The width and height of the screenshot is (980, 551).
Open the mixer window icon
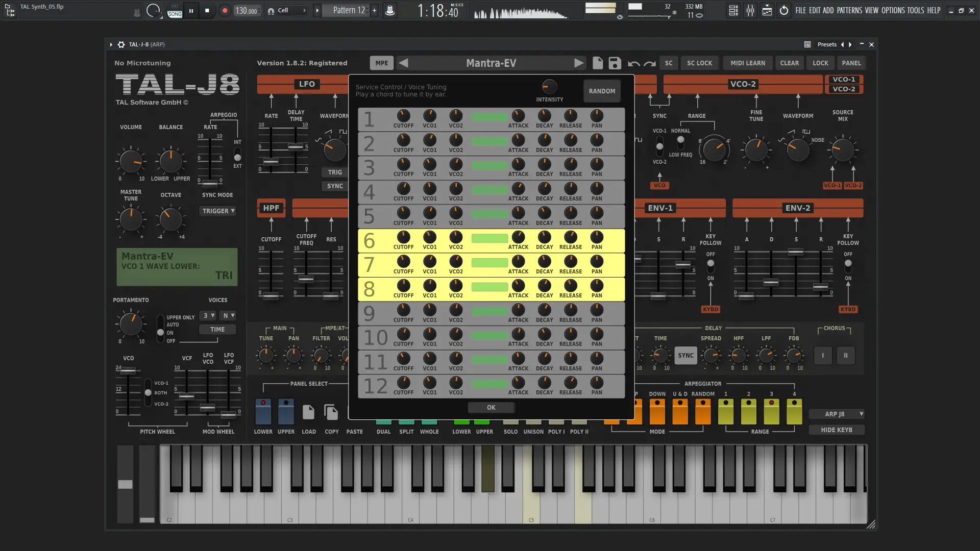pos(750,11)
